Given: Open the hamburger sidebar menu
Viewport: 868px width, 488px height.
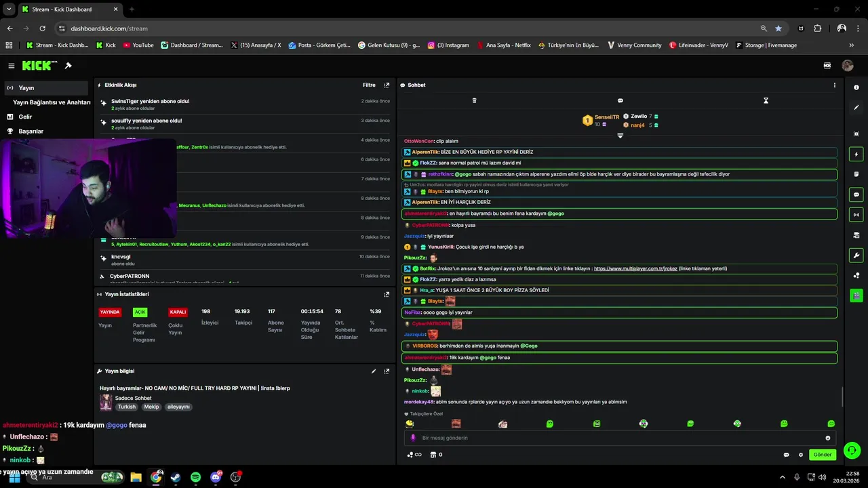Looking at the screenshot, I should click(12, 66).
